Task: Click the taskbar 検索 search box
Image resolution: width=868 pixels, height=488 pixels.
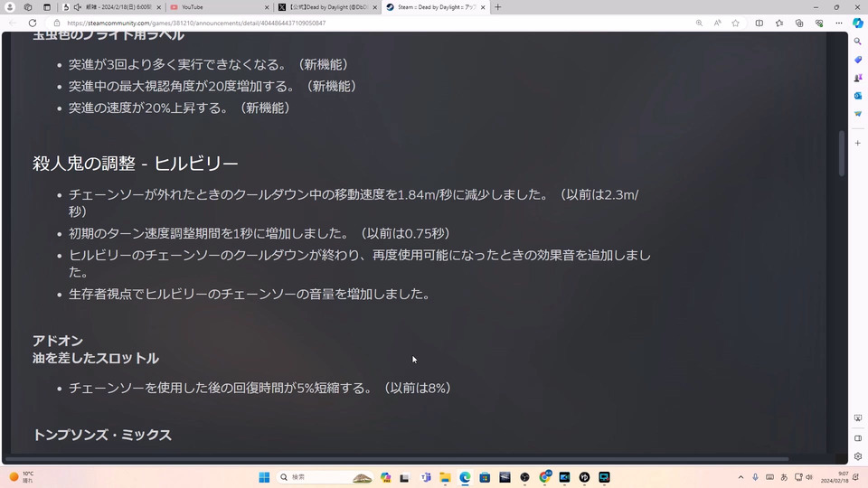Action: click(325, 477)
